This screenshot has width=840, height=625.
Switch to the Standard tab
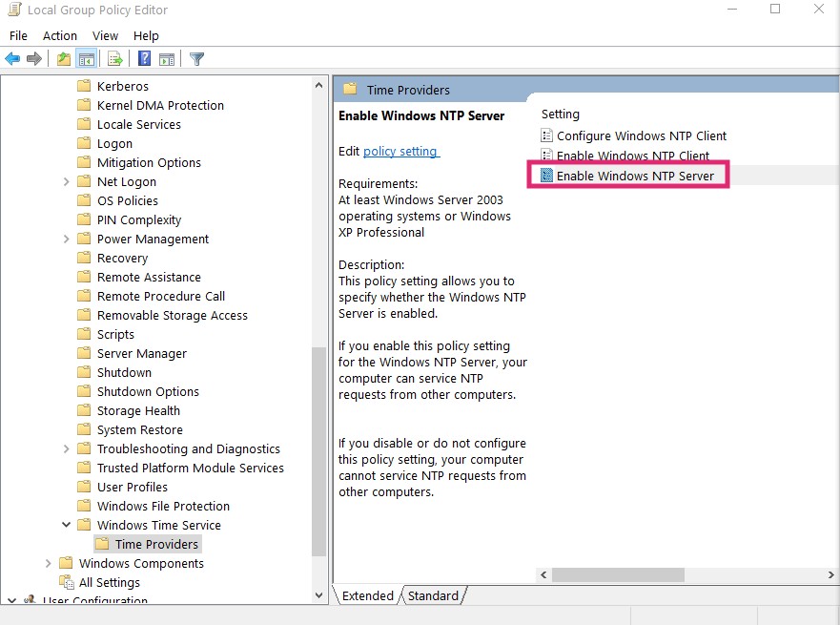(x=434, y=595)
